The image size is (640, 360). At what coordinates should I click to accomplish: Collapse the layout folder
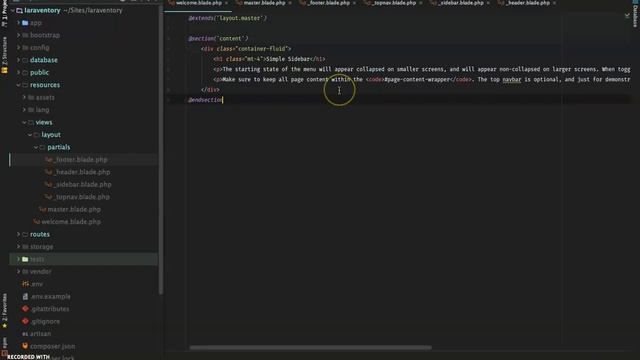(x=30, y=135)
